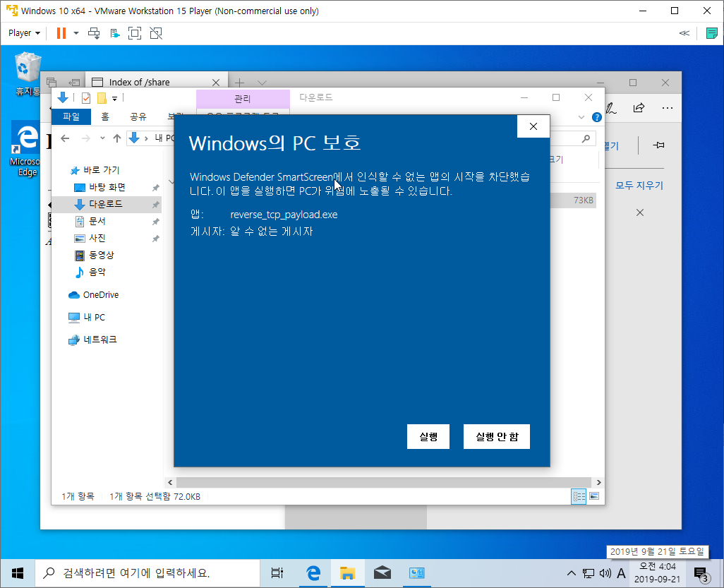The height and width of the screenshot is (588, 724).
Task: Open the volume control in system tray
Action: [x=605, y=573]
